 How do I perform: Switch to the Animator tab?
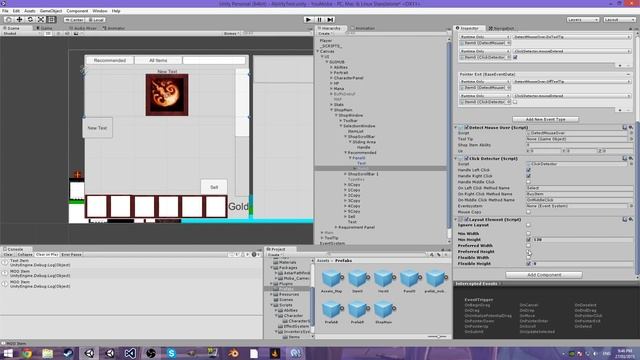[114, 28]
